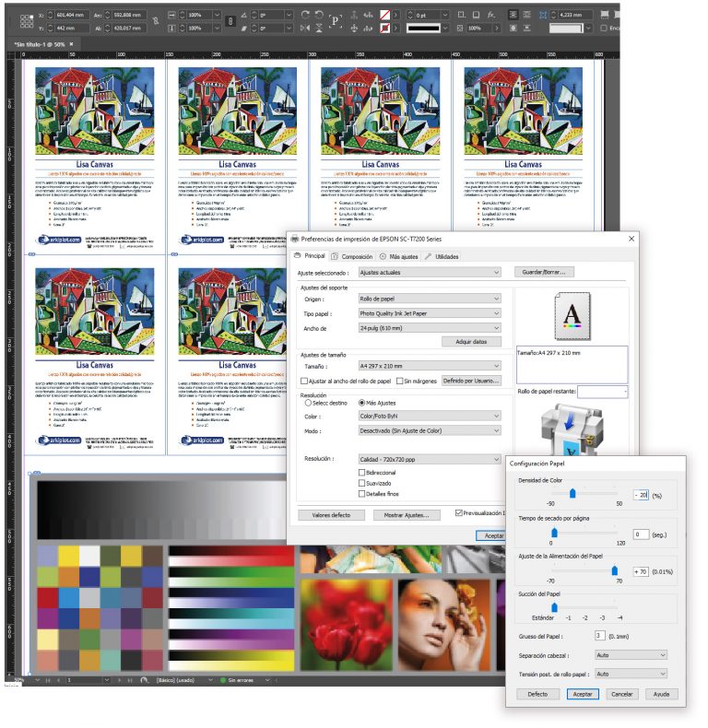Viewport: 708px width, 728px height.
Task: Select wrap around object shape icon
Action: point(513,28)
